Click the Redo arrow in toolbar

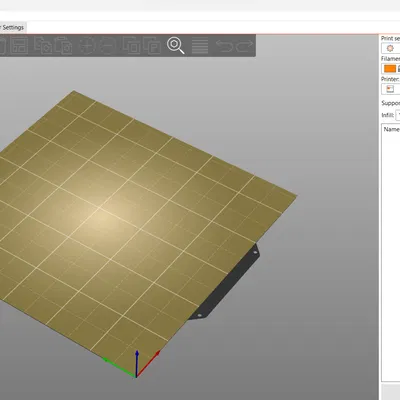pyautogui.click(x=244, y=46)
